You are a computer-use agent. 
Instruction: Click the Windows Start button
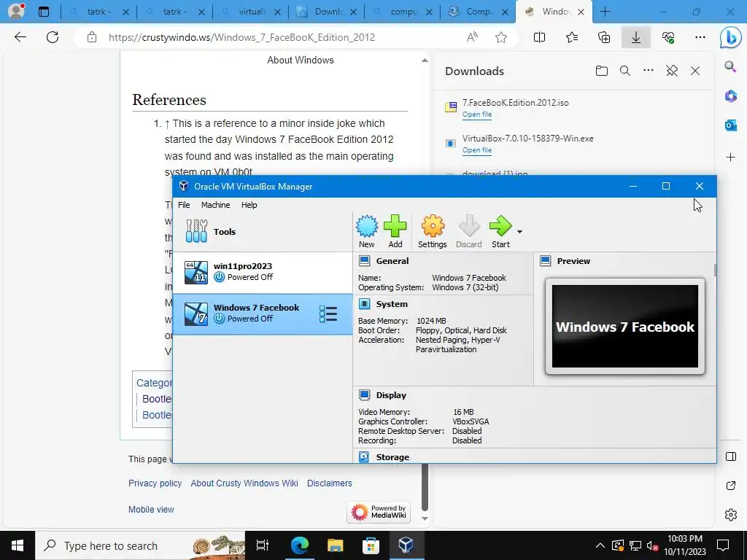pos(18,545)
